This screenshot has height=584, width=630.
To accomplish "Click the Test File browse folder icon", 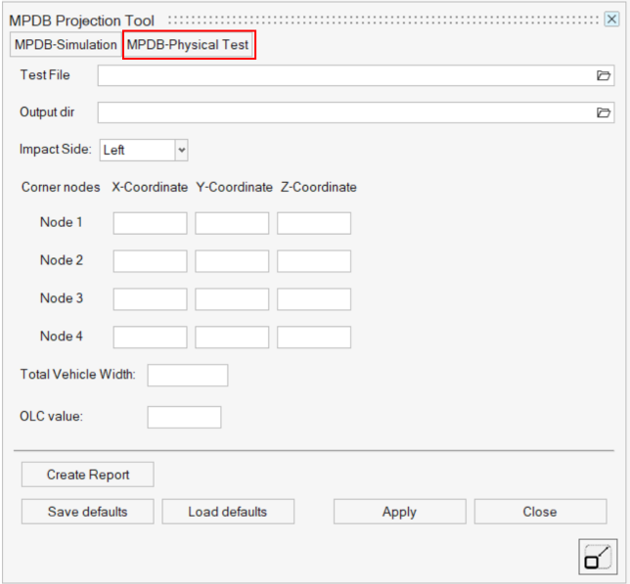I will (603, 76).
